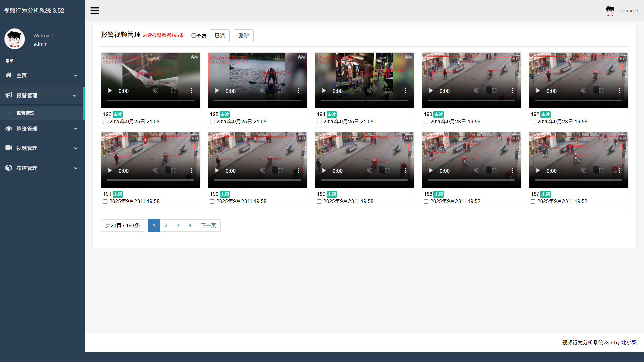Open more options on video 192
Screen dimensions: 644x362
pyautogui.click(x=619, y=91)
